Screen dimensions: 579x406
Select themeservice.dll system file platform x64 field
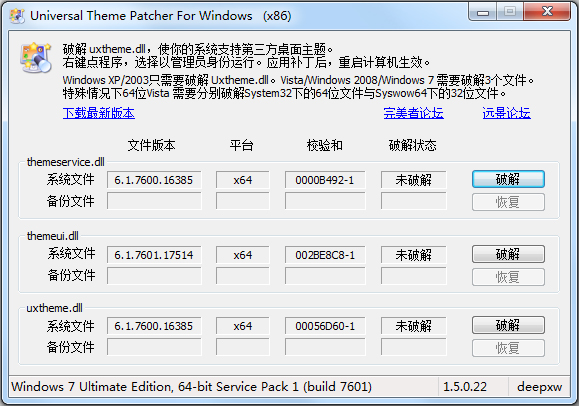[x=243, y=180]
